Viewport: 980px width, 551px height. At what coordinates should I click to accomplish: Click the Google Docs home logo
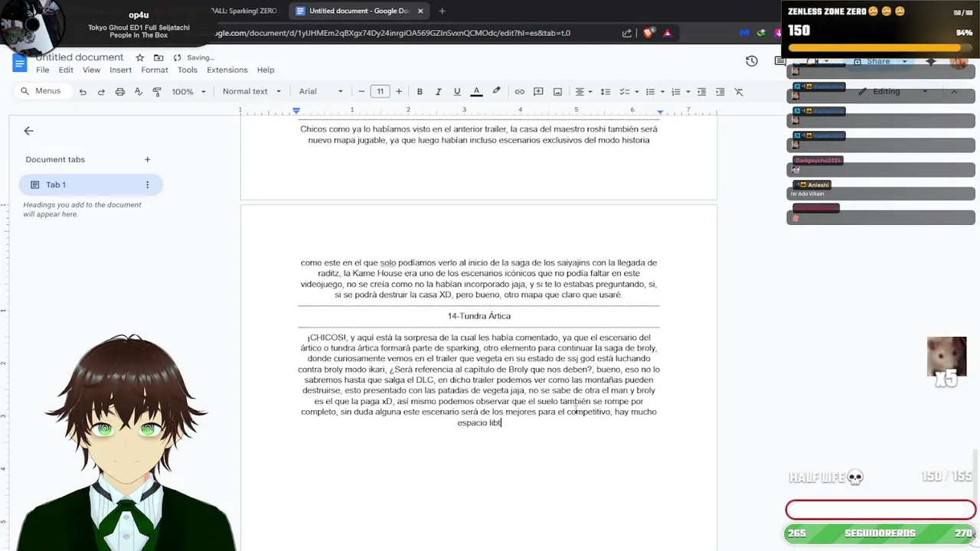click(x=21, y=64)
